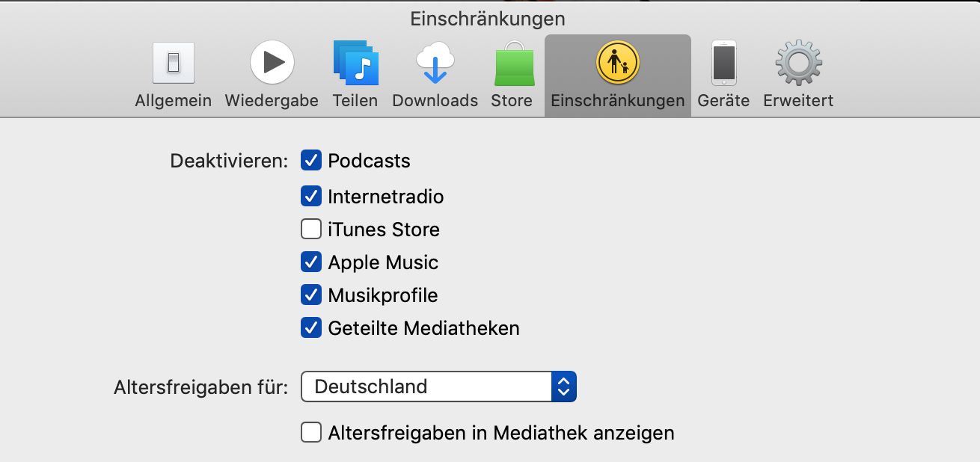Image resolution: width=980 pixels, height=462 pixels.
Task: Switch to the Wiedergabe tab label
Action: click(272, 100)
